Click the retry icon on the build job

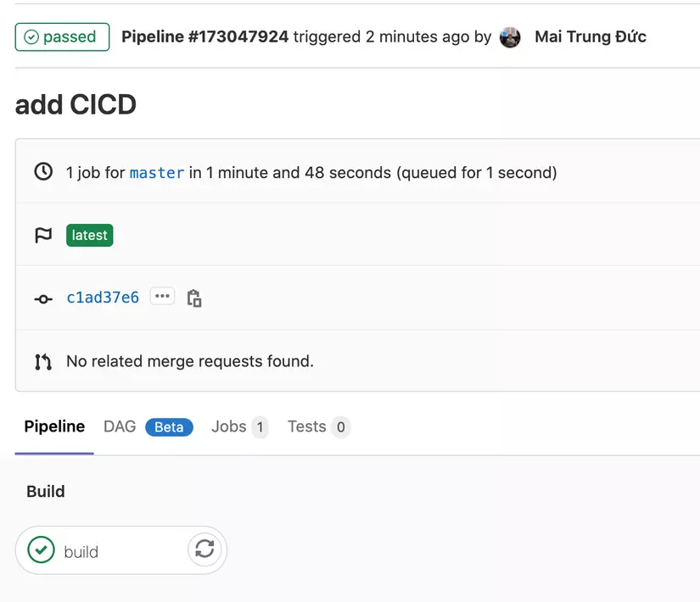coord(204,549)
